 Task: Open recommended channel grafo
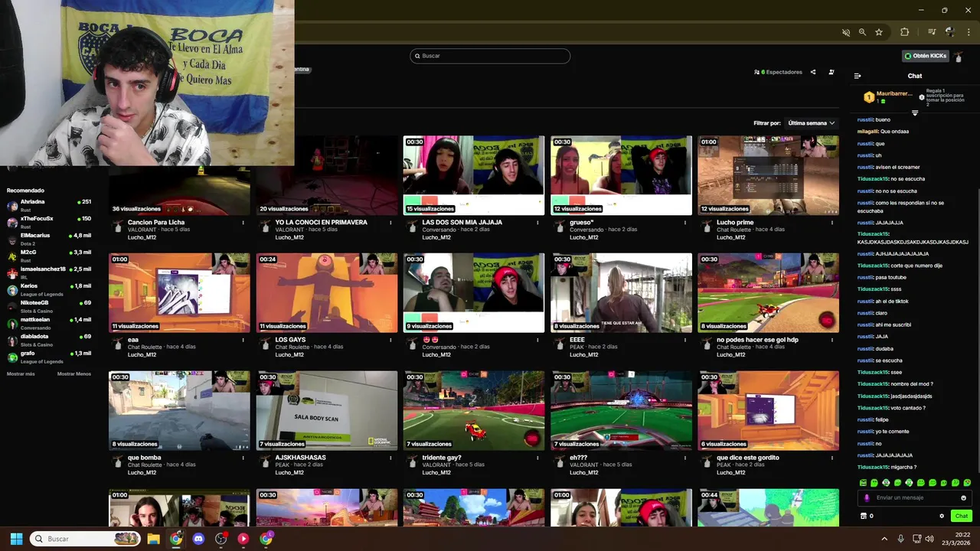[48, 357]
